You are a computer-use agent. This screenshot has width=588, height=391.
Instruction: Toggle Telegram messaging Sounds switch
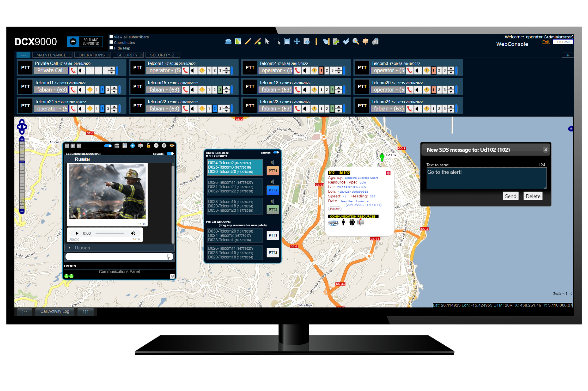[170, 154]
